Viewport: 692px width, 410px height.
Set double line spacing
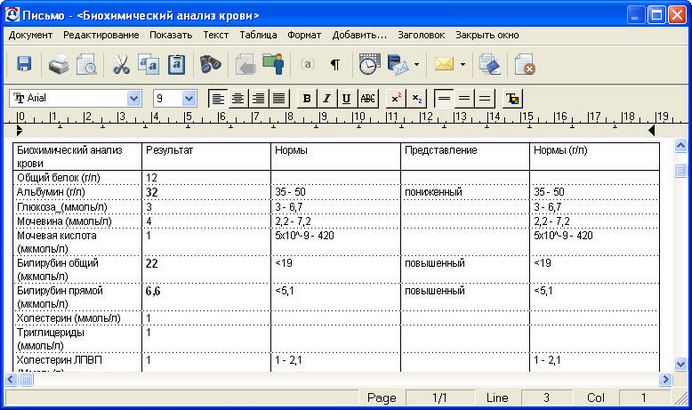(485, 98)
